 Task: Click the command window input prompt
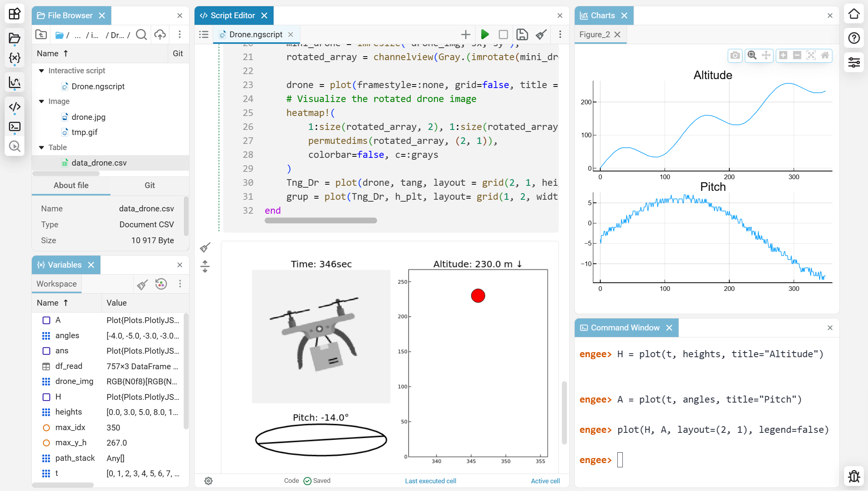(x=620, y=460)
